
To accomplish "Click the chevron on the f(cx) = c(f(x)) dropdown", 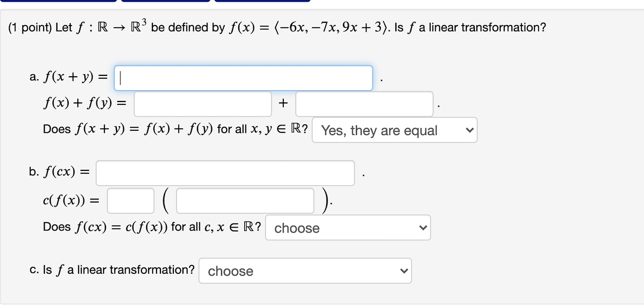I will pos(423,228).
